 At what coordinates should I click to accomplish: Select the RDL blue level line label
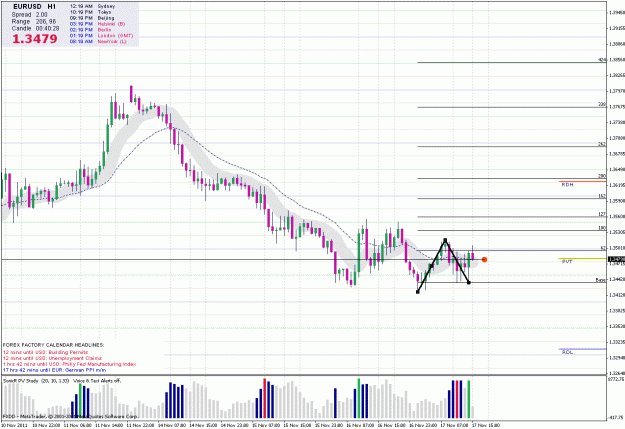coord(567,352)
